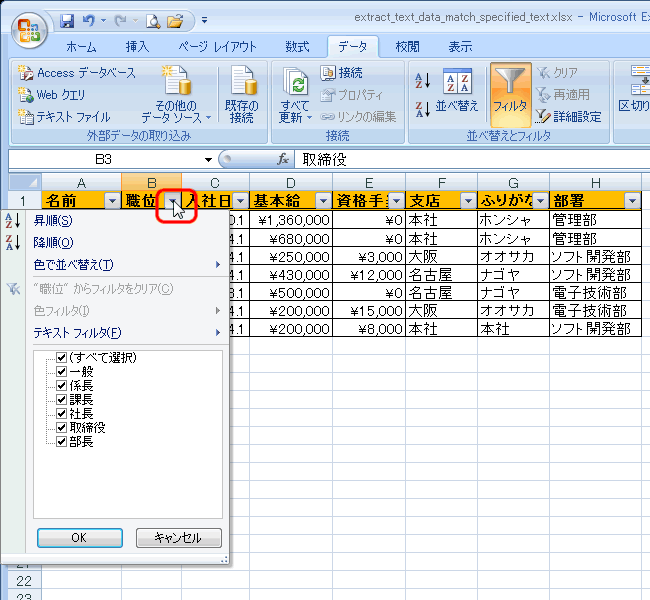Click リンクの編集
Screen dimensions: 650x600
pos(358,117)
